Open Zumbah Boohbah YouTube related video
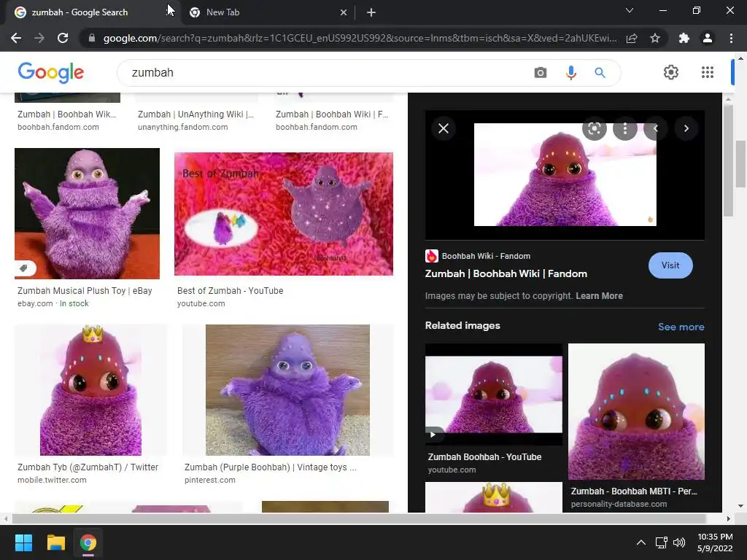747x560 pixels. pyautogui.click(x=494, y=394)
